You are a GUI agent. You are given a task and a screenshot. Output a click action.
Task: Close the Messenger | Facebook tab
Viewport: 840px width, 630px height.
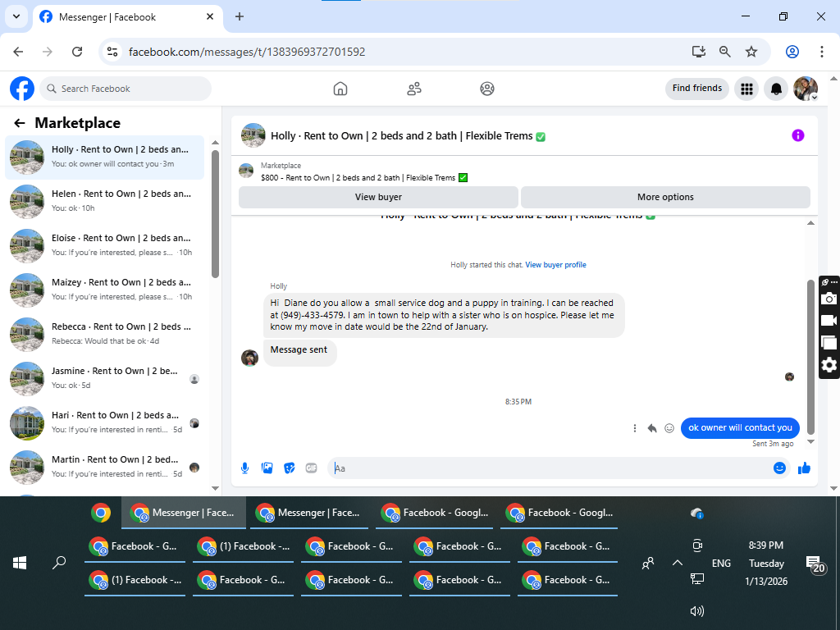210,16
